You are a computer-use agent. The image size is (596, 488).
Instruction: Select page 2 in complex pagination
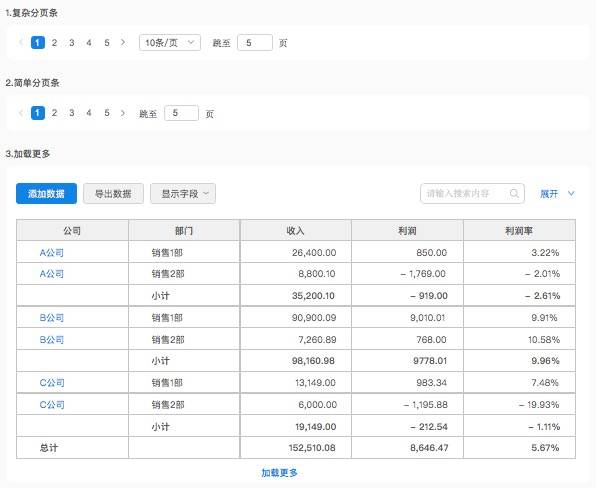click(54, 43)
